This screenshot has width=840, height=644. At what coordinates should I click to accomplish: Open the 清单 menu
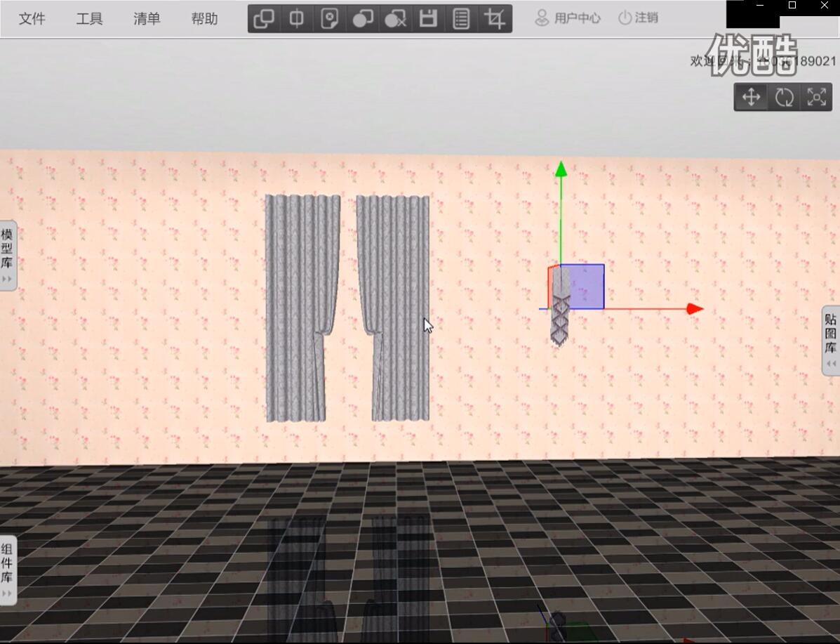click(147, 19)
